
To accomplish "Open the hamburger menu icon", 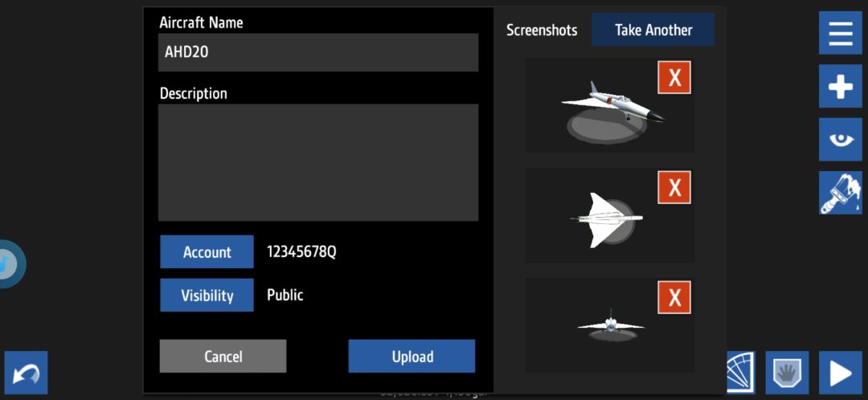I will (841, 33).
